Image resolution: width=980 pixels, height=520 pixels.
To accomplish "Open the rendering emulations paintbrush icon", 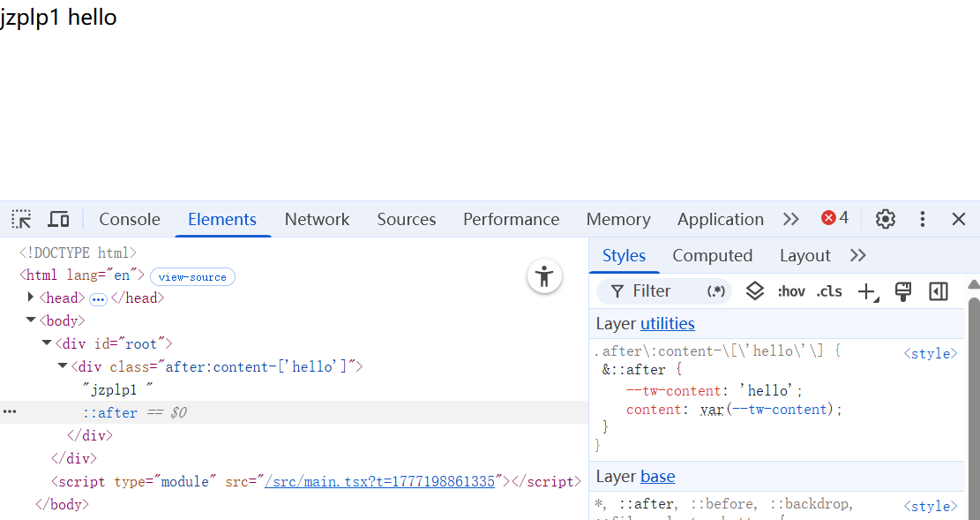I will (903, 291).
